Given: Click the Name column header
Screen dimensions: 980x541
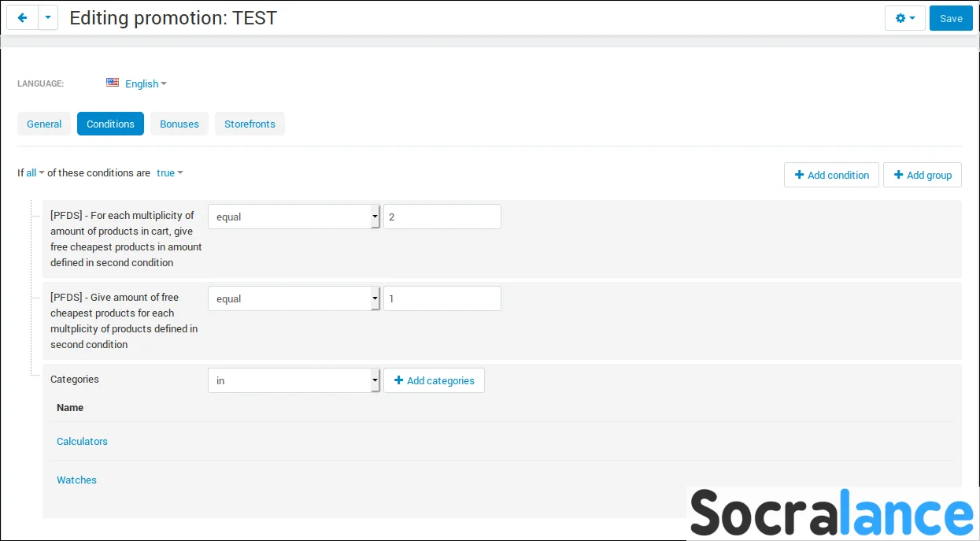Looking at the screenshot, I should point(70,407).
